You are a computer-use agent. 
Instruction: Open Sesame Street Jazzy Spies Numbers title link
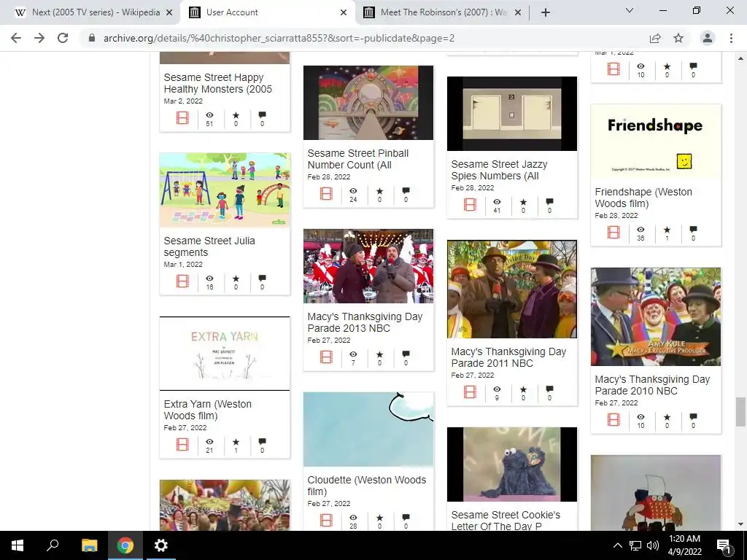pos(499,170)
